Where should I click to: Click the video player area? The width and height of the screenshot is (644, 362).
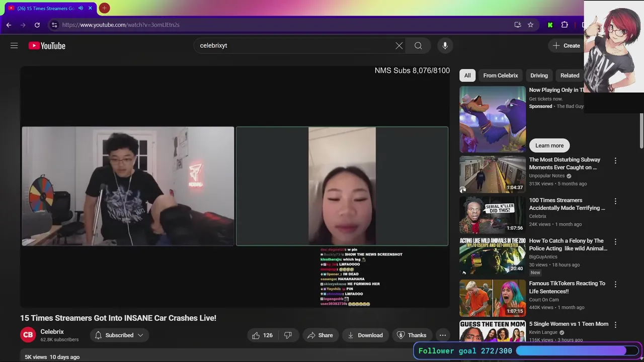[x=234, y=187]
